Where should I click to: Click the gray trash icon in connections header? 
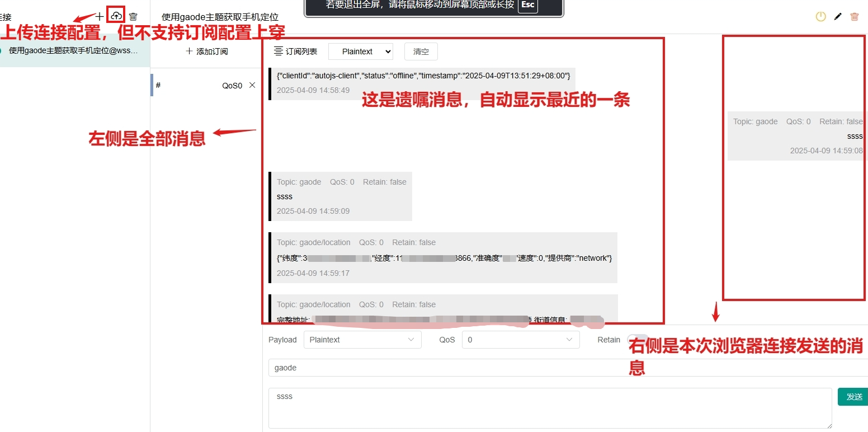click(x=133, y=17)
